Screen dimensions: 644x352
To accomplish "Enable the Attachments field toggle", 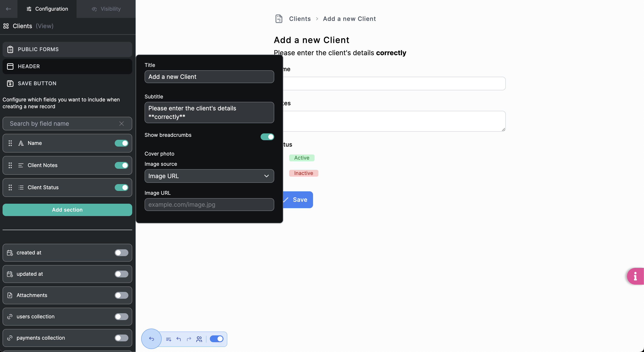I will (x=122, y=295).
